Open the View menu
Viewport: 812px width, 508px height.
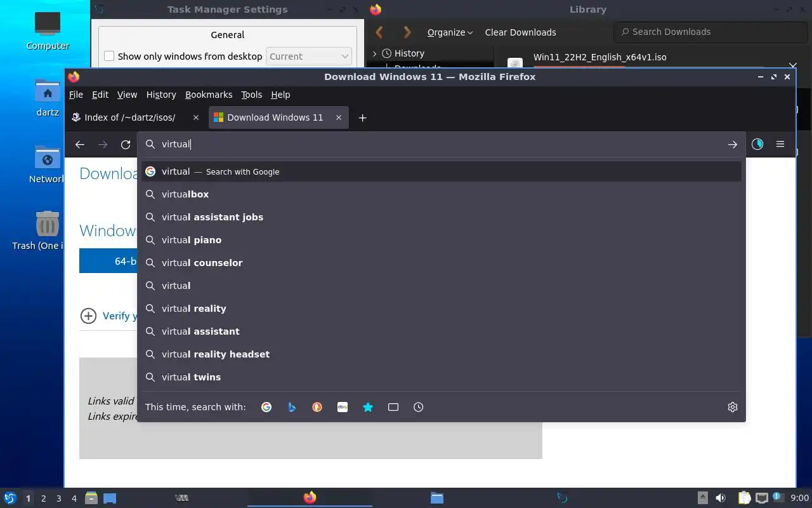point(127,95)
